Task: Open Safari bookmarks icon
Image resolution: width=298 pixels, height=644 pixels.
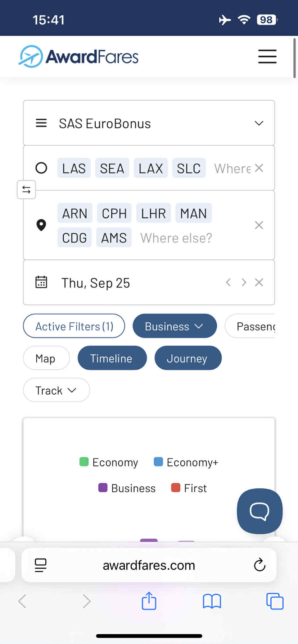Action: click(212, 601)
